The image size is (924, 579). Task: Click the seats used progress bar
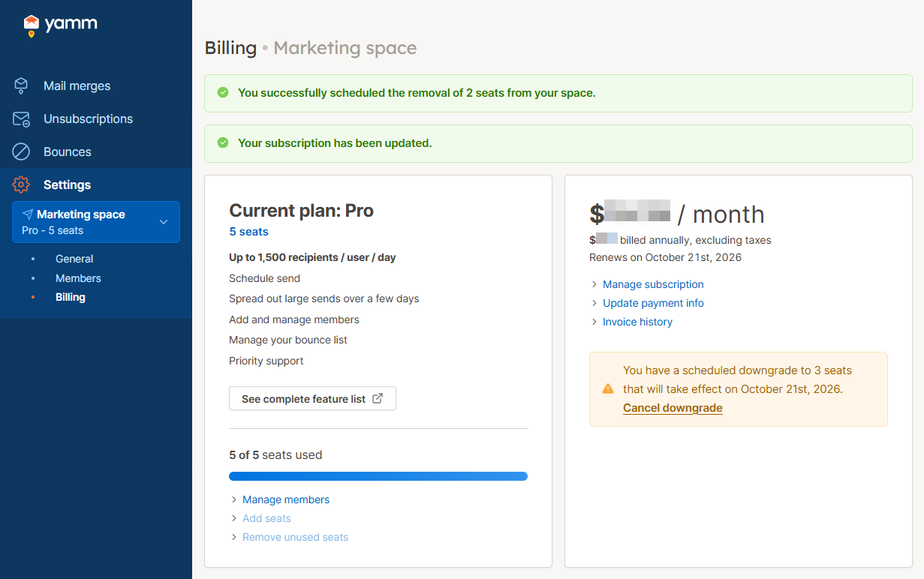[x=378, y=476]
